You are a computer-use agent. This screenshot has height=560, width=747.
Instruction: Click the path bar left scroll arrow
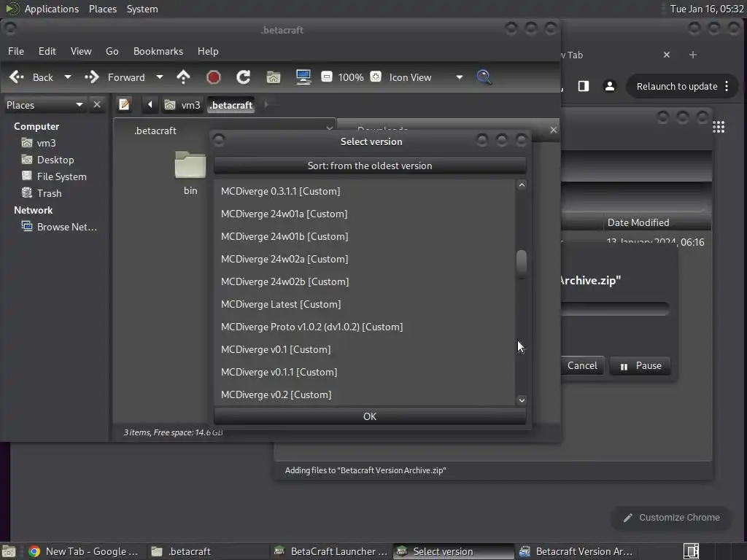[x=150, y=104]
